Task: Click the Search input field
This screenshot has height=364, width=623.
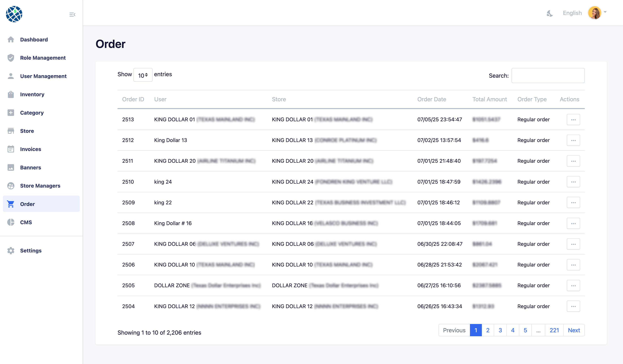Action: click(548, 76)
